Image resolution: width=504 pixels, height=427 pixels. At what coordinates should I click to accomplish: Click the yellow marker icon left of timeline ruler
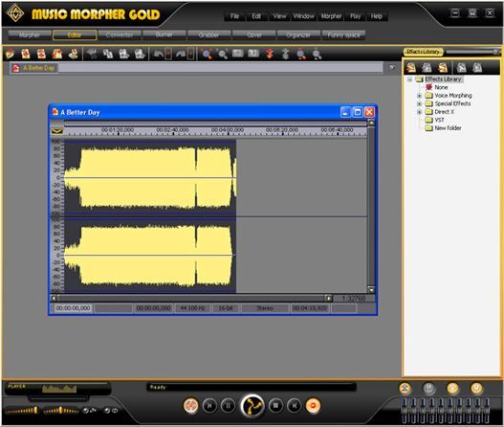click(x=56, y=131)
